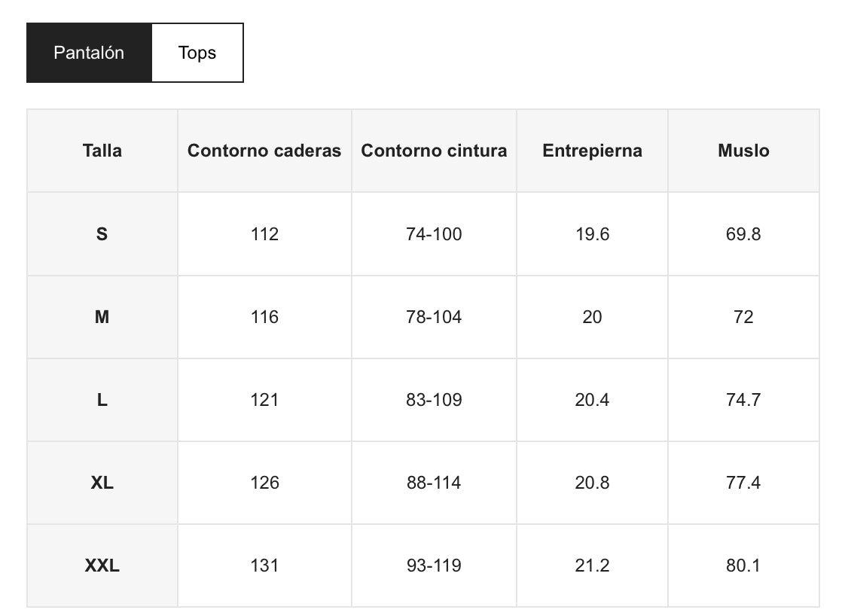The height and width of the screenshot is (616, 848).
Task: Click the hip value 112
Action: tap(264, 234)
